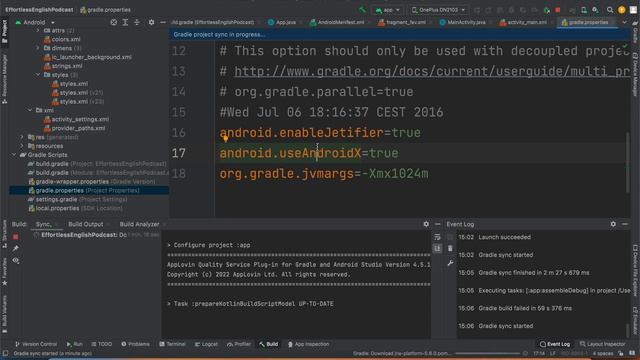Switch to the Build Output tab
The image size is (640, 360).
pos(86,224)
